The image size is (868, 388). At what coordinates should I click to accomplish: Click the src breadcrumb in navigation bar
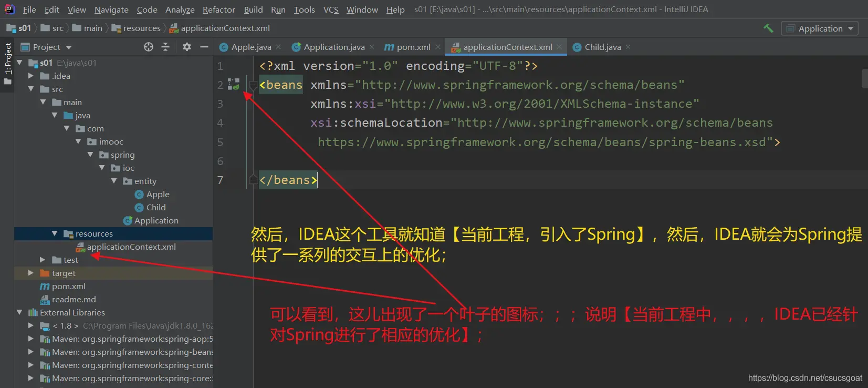(52, 28)
